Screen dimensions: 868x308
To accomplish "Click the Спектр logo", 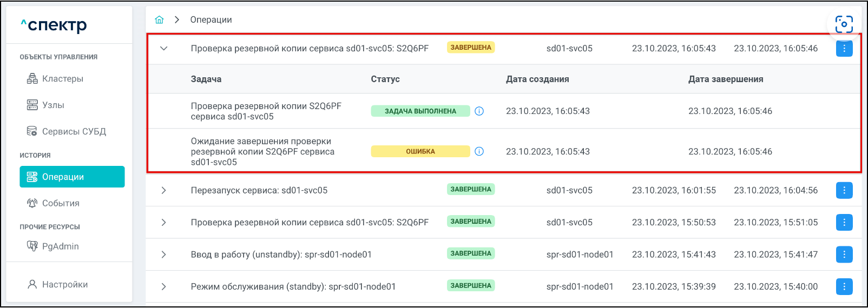I will tap(54, 25).
